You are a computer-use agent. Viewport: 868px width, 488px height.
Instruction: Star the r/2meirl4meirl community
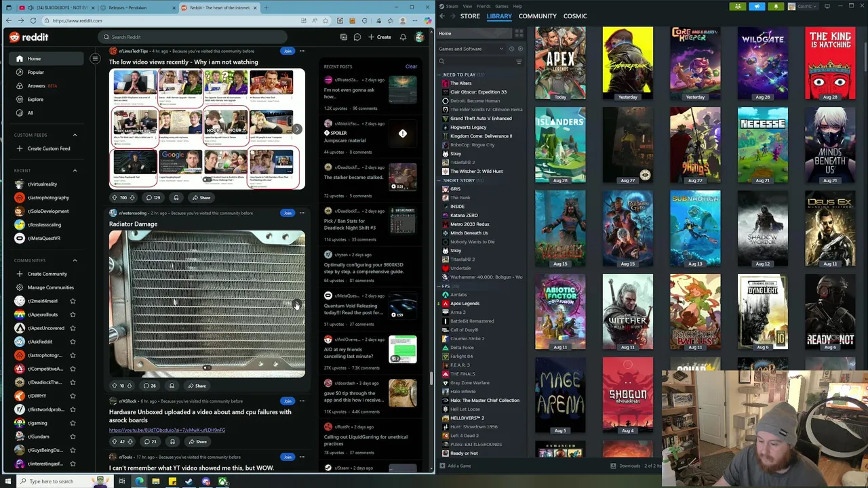click(x=73, y=301)
